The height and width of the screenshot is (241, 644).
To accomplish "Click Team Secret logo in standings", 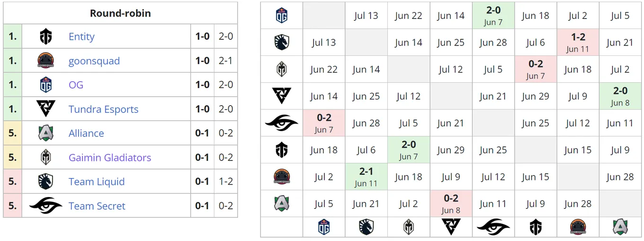I will [x=45, y=206].
